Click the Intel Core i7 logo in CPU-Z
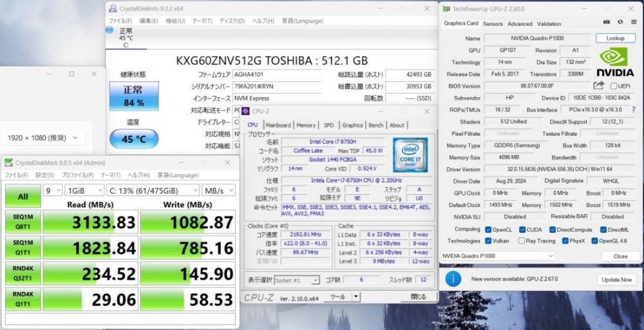Viewport: 644px width, 330px height. pyautogui.click(x=410, y=155)
